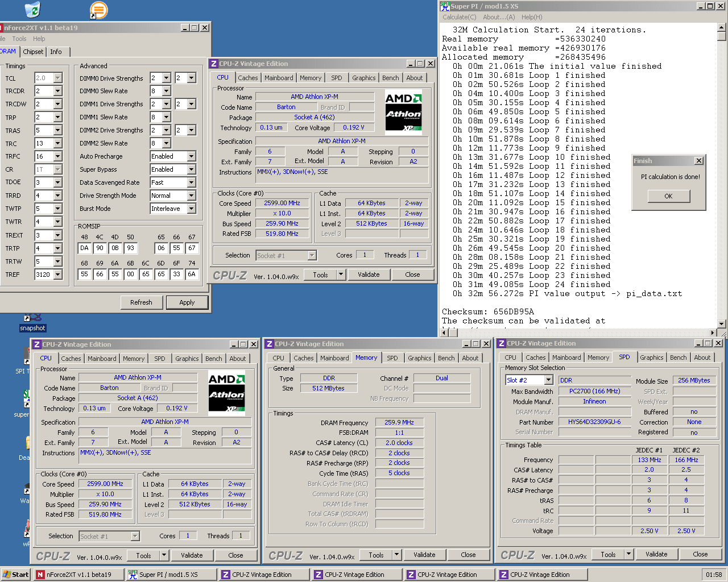728x582 pixels.
Task: Open the Auto Precharge dropdown
Action: [x=191, y=157]
